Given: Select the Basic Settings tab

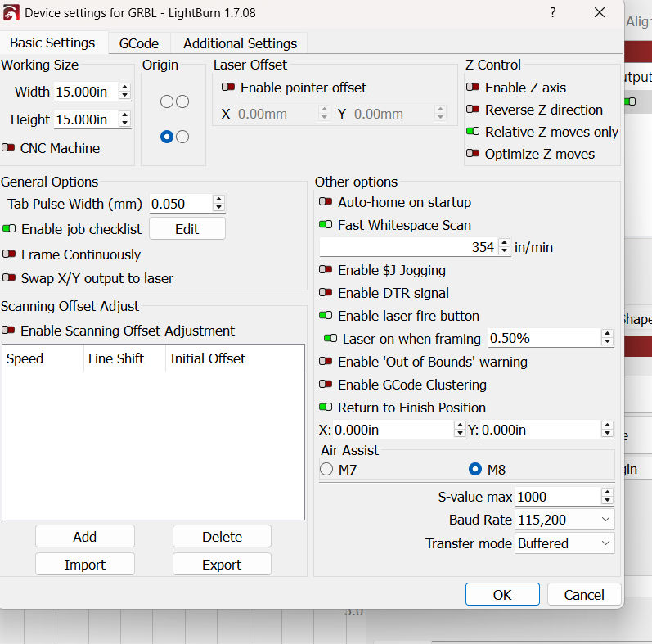Looking at the screenshot, I should [x=53, y=43].
